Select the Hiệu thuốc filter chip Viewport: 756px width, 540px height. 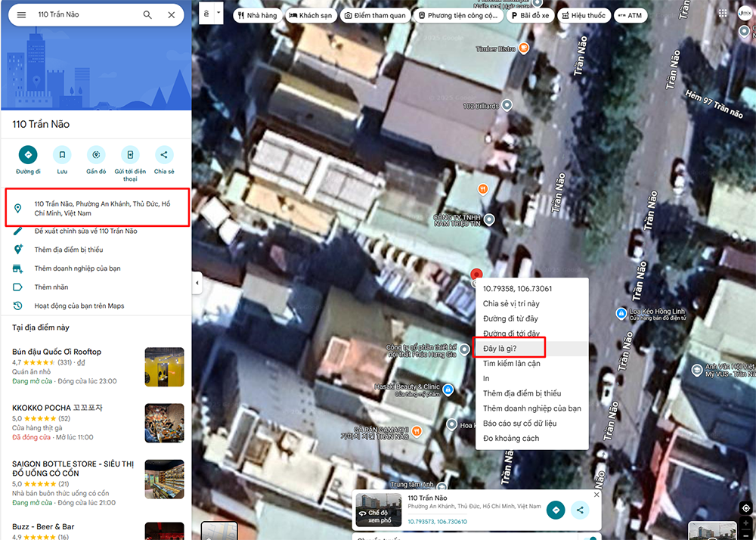pos(584,15)
